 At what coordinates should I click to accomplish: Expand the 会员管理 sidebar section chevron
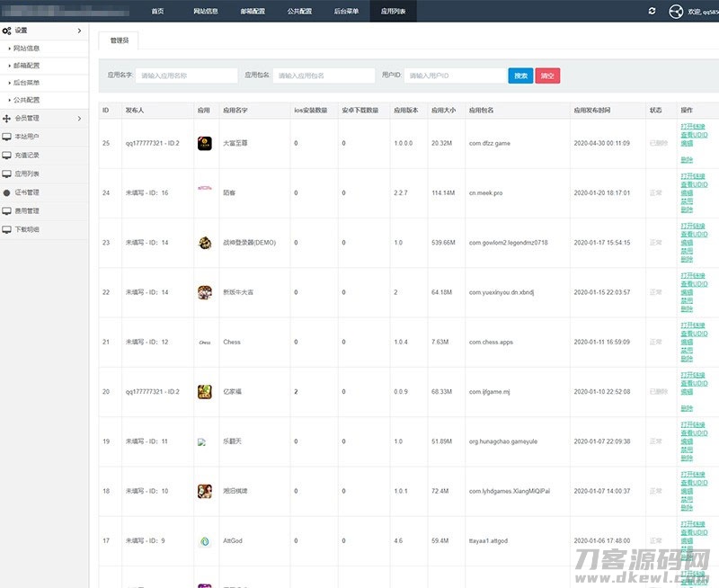pos(79,118)
